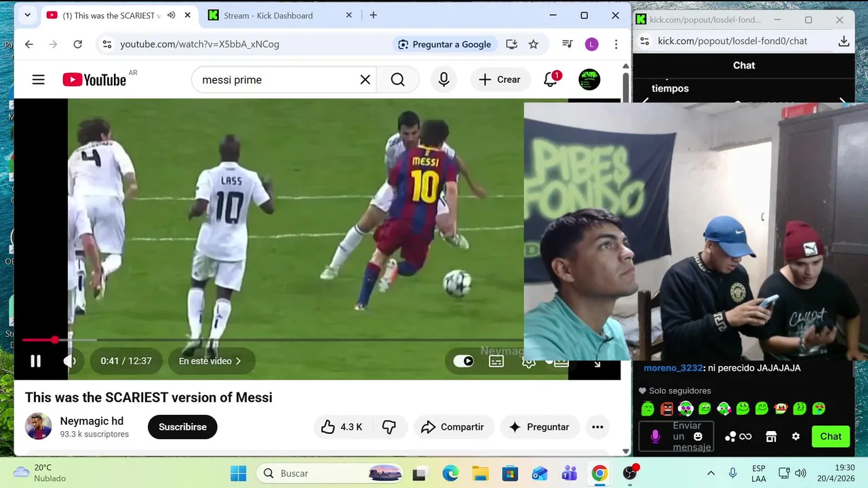Open the Neymagic hd channel avatar
Image resolution: width=868 pixels, height=488 pixels.
click(39, 426)
